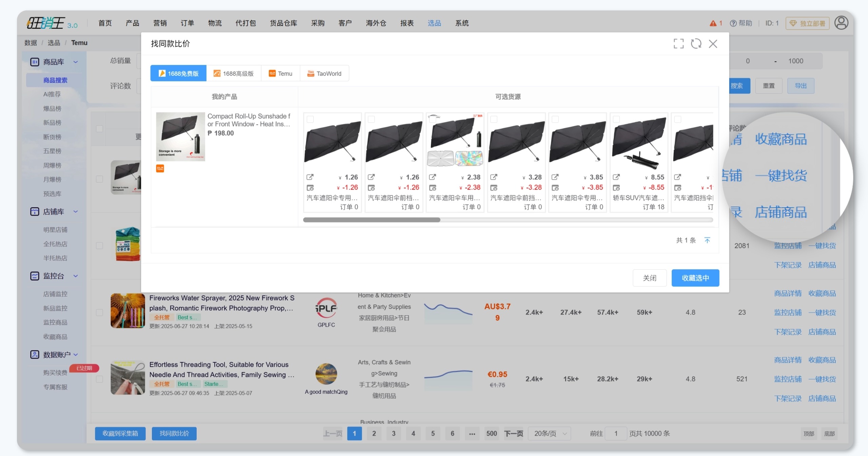This screenshot has width=868, height=456.
Task: Click the user avatar icon in the top right
Action: [841, 23]
